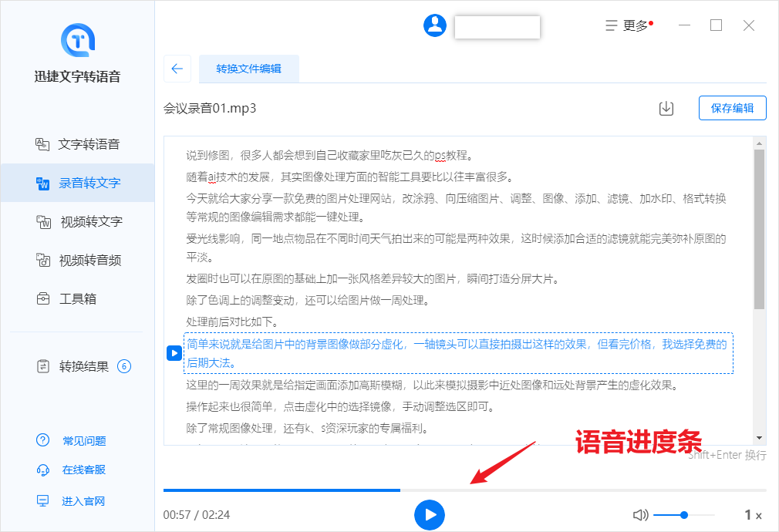
Task: Adjust the volume slider
Action: click(x=683, y=514)
